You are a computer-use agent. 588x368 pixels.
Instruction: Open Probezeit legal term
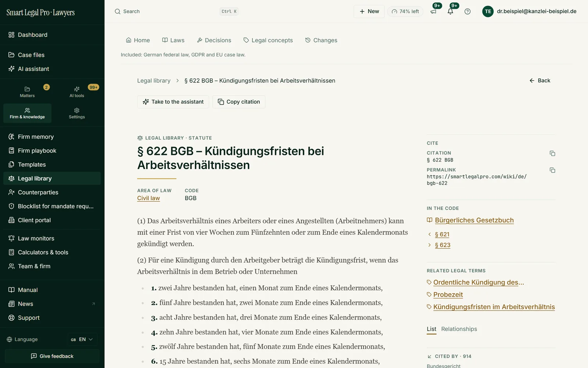coord(448,294)
